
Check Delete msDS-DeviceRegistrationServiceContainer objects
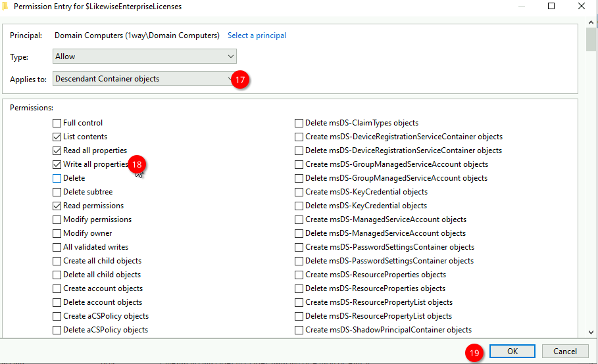click(x=299, y=150)
